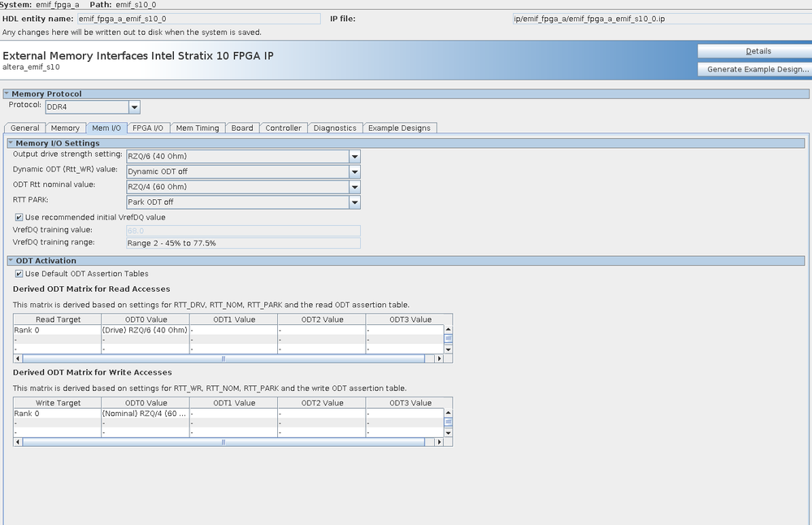Image resolution: width=812 pixels, height=525 pixels.
Task: Click Read matrix scroll-up arrow
Action: (449, 329)
